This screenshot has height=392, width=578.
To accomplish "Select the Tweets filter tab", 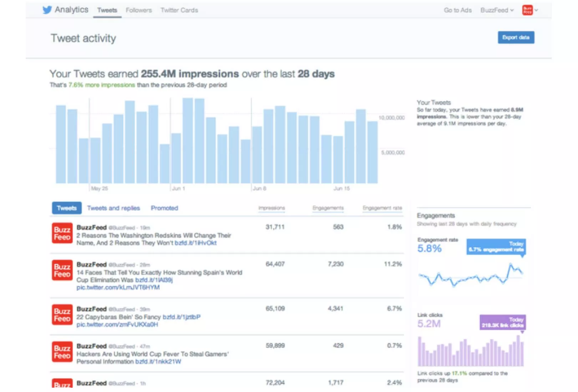I will coord(67,208).
